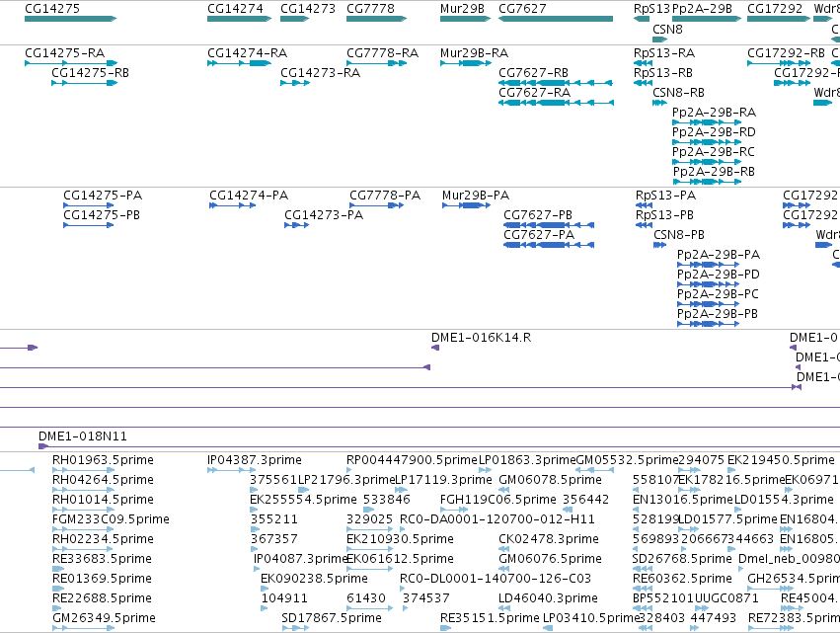Open EST SD17867.5prime
Image resolution: width=840 pixels, height=633 pixels.
tap(332, 618)
